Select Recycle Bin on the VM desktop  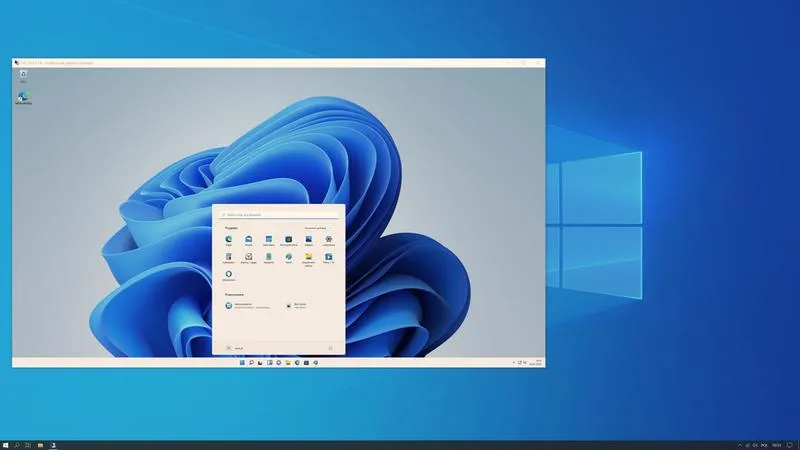(x=23, y=76)
